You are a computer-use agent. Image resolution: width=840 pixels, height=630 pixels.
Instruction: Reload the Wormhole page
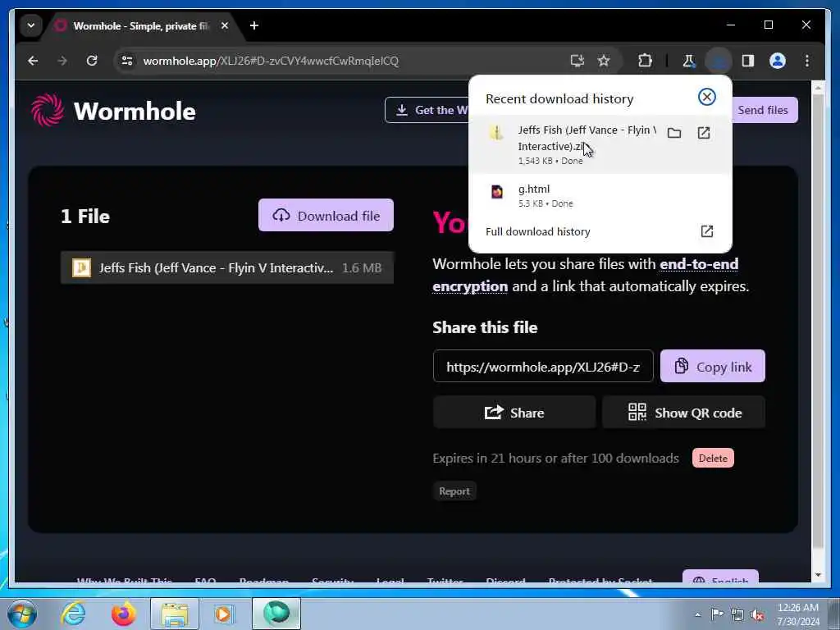tap(92, 61)
